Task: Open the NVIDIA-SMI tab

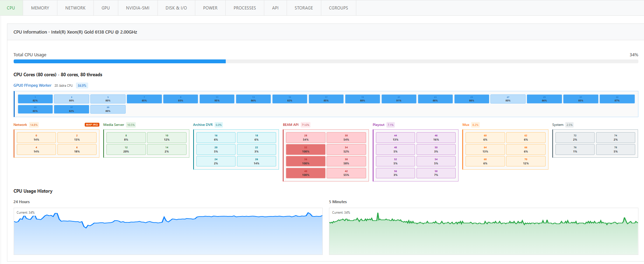Action: 138,8
